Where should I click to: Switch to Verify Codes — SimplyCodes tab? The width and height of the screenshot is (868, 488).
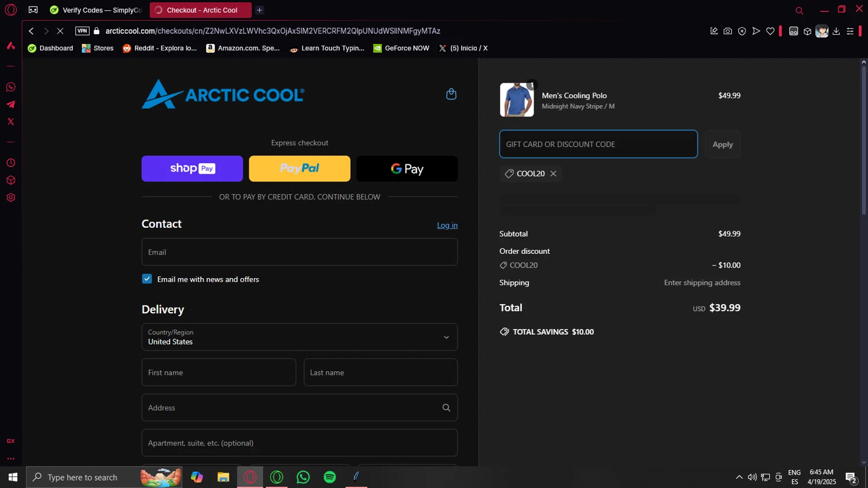(x=96, y=10)
